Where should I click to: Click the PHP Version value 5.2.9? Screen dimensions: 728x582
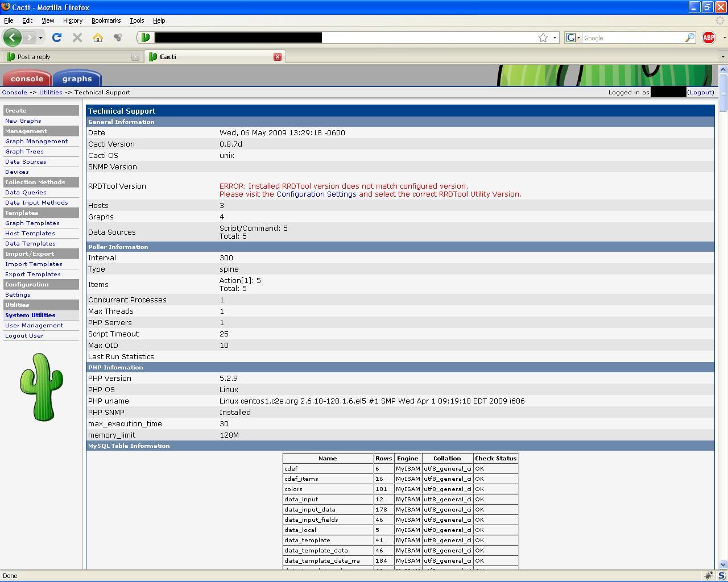point(229,378)
